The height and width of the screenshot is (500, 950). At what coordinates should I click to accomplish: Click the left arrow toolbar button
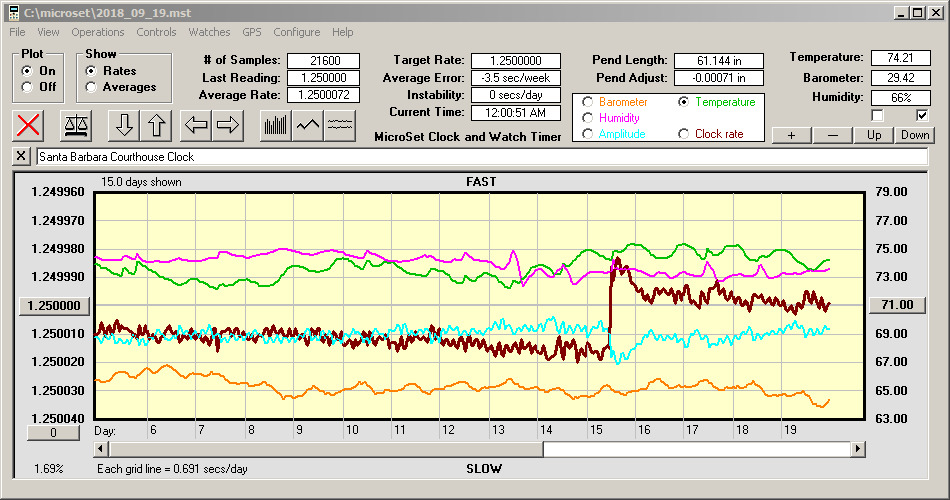click(x=196, y=125)
